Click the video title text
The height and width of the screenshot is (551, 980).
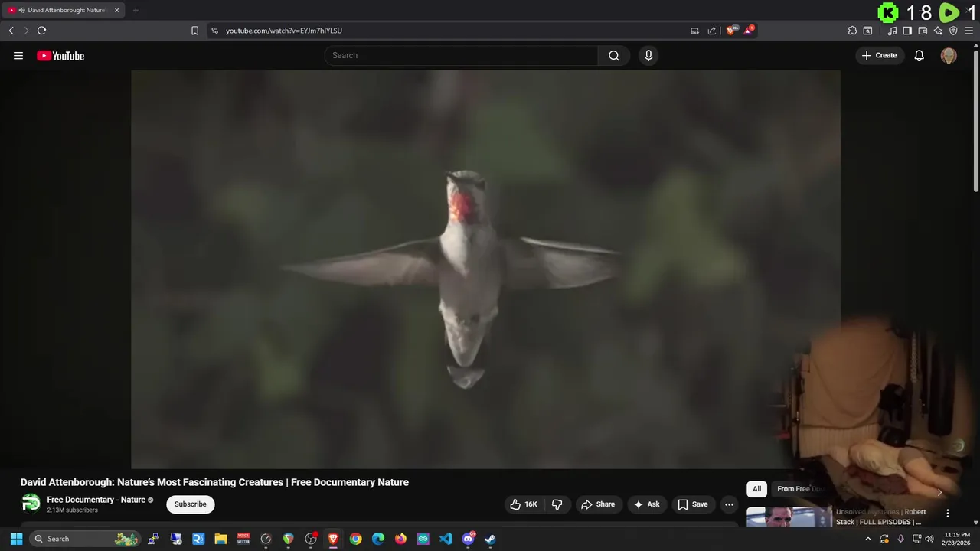click(x=214, y=482)
